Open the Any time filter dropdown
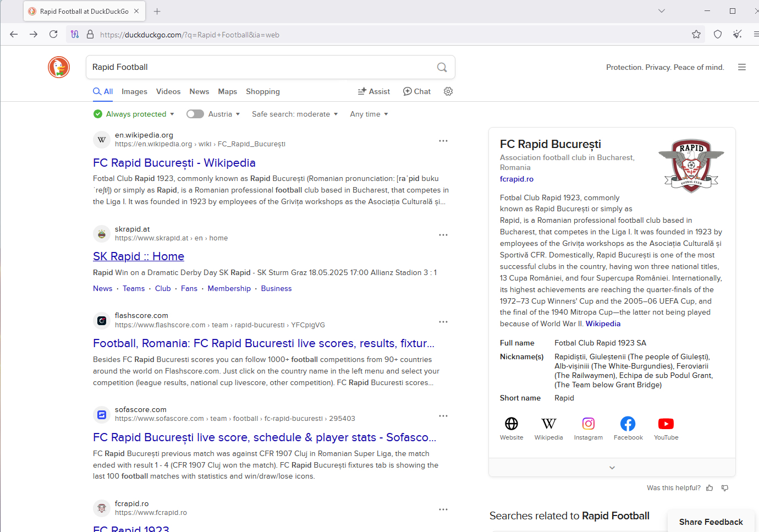The height and width of the screenshot is (532, 759). pyautogui.click(x=369, y=114)
